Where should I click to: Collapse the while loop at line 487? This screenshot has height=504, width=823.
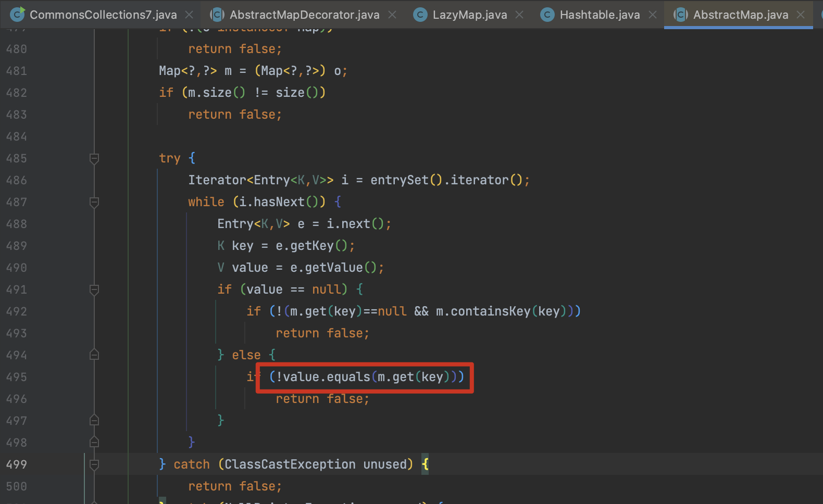click(x=94, y=202)
